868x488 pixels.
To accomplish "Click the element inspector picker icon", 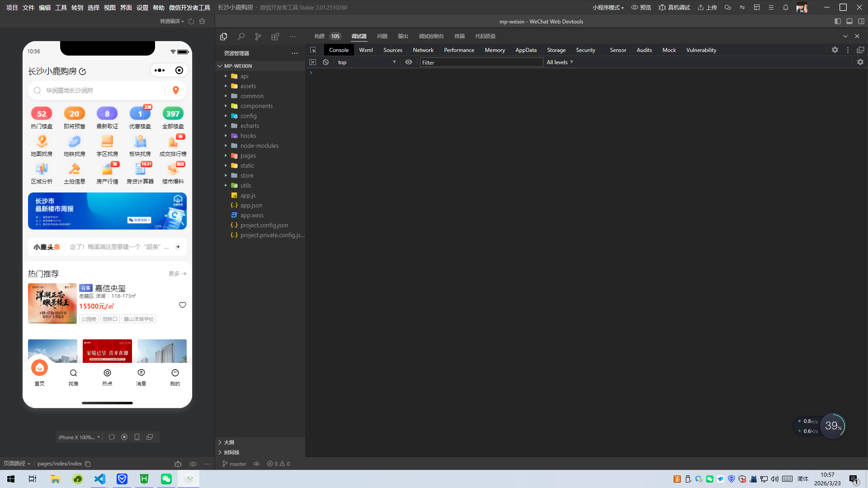I will tap(313, 50).
